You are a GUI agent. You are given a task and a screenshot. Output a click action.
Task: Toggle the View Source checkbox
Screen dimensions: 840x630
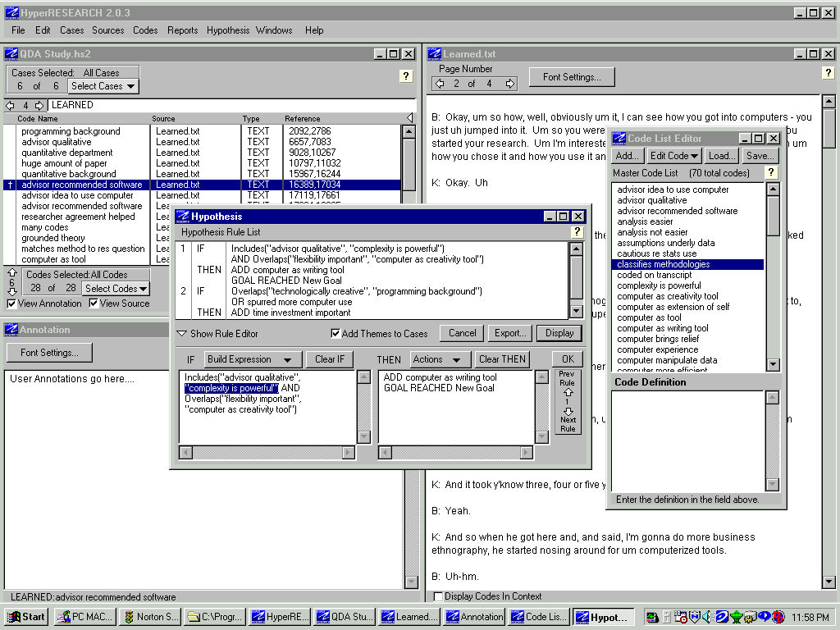pyautogui.click(x=94, y=304)
